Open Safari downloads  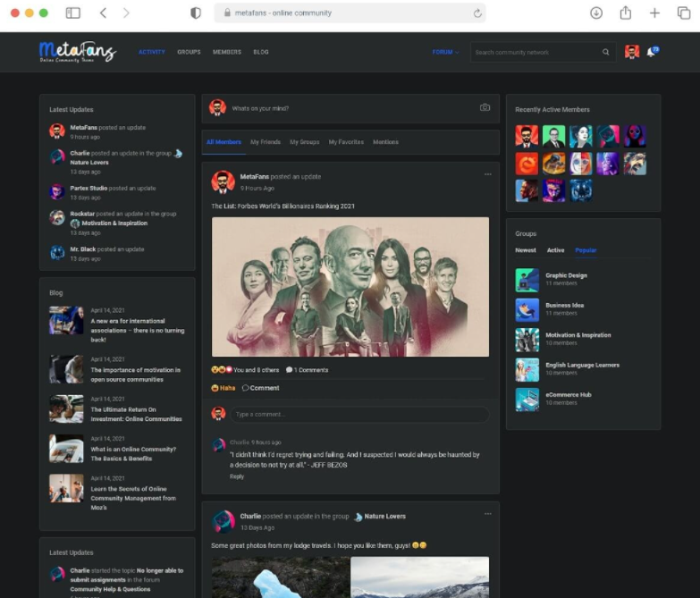[x=596, y=13]
